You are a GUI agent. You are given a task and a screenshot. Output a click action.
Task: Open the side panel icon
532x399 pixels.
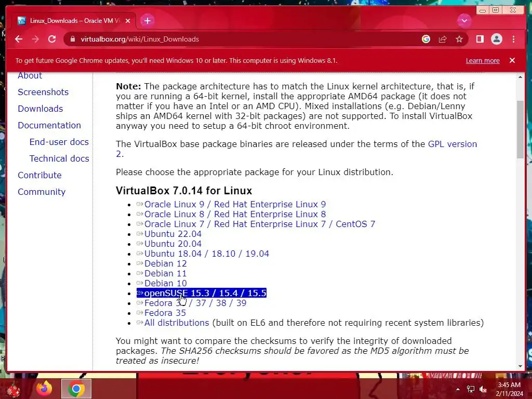pos(480,39)
